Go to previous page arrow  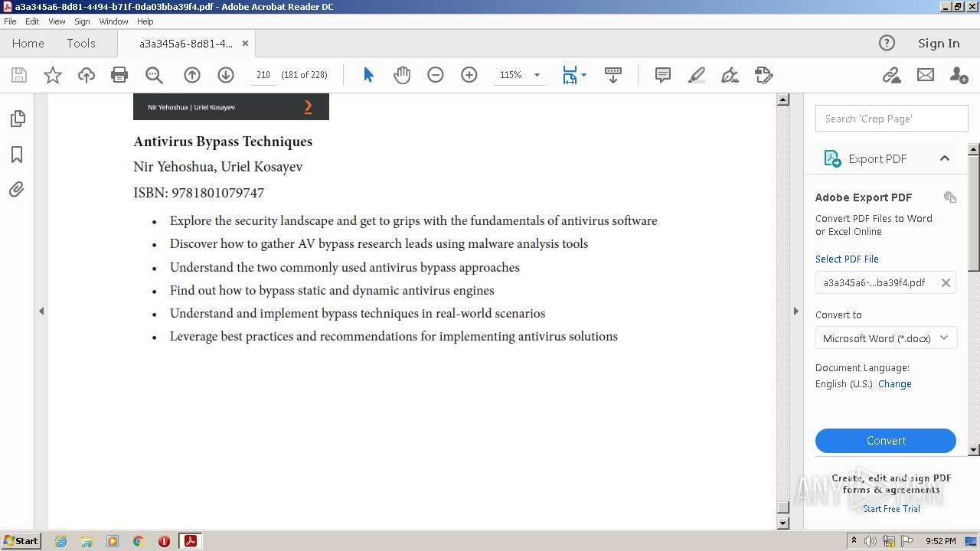click(x=192, y=75)
